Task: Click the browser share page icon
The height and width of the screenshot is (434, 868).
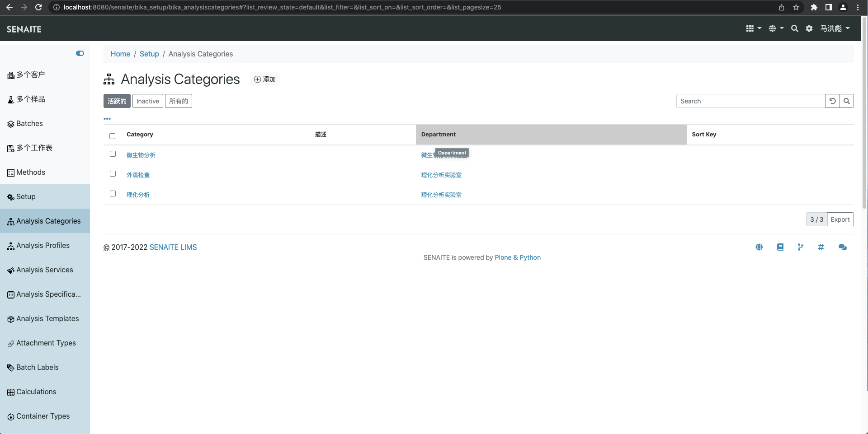Action: point(782,7)
